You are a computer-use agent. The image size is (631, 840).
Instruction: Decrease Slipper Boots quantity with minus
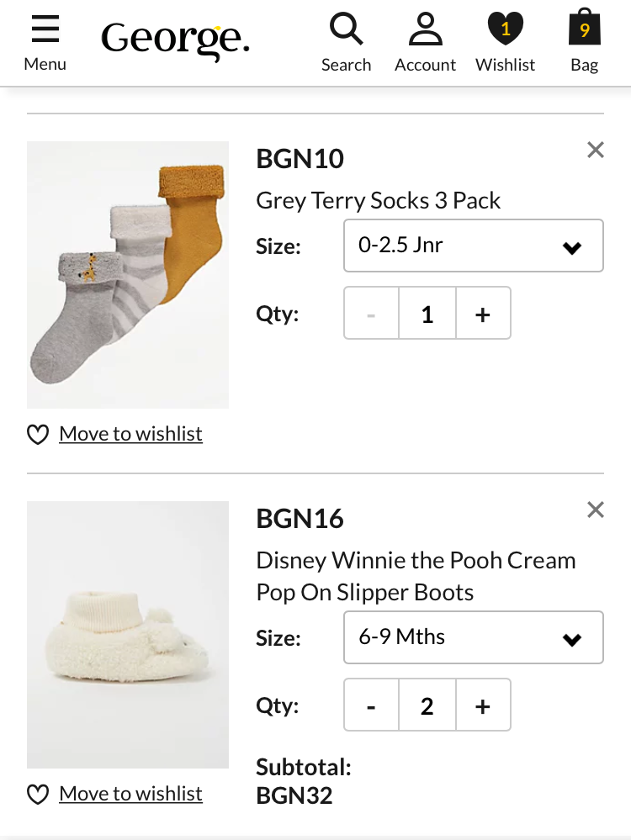[x=371, y=705]
